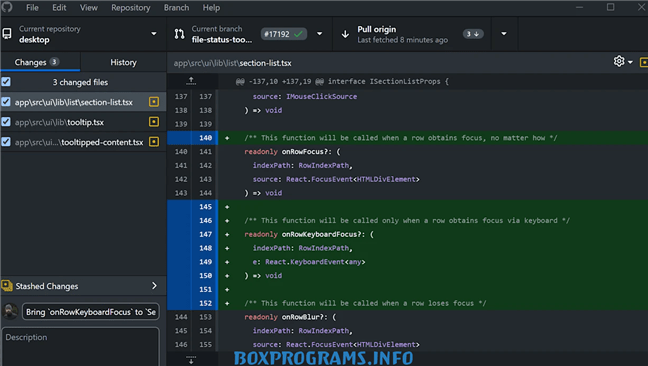Click modified status icon beside tooltip.tsx
Screen dimensions: 648x366
pos(154,121)
